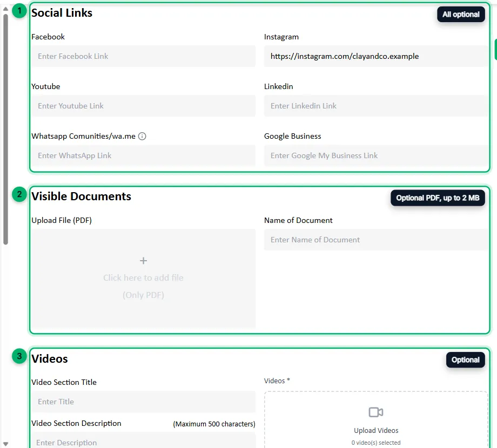Image resolution: width=497 pixels, height=448 pixels.
Task: Click the WhatsApp link input field
Action: (x=143, y=155)
